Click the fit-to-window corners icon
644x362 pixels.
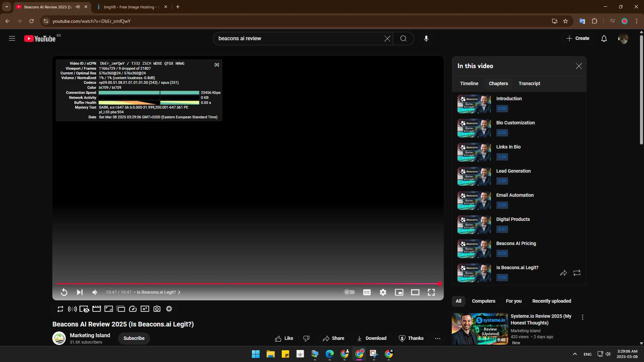pos(109,309)
